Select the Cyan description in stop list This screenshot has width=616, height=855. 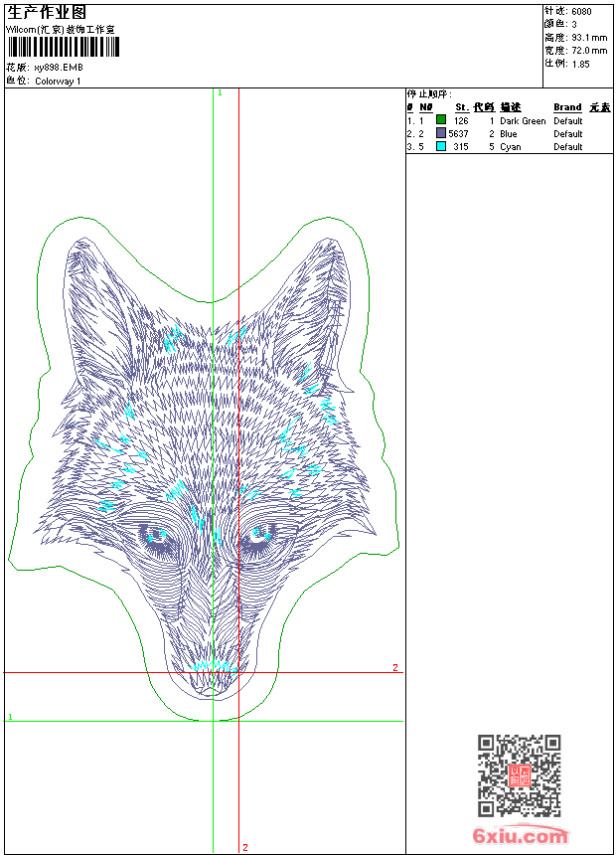coord(510,147)
